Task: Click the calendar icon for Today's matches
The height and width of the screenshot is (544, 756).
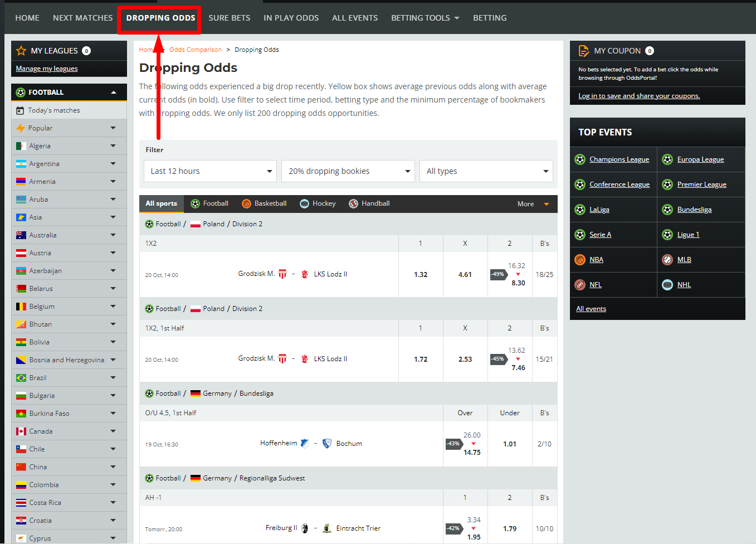Action: pyautogui.click(x=21, y=110)
